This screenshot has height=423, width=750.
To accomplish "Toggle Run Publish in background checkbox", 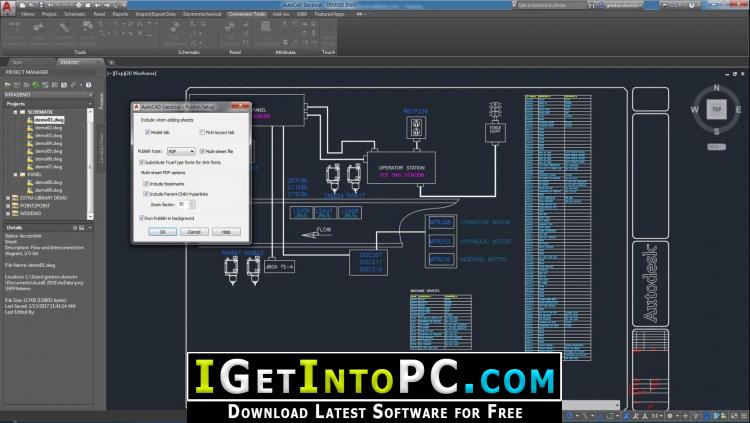I will click(142, 218).
